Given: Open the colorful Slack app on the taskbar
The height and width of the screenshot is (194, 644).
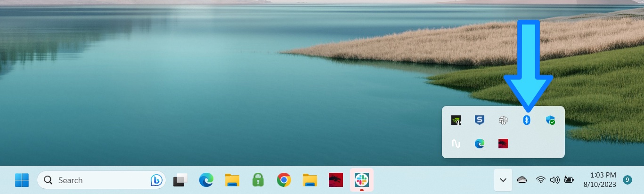Looking at the screenshot, I should click(361, 179).
